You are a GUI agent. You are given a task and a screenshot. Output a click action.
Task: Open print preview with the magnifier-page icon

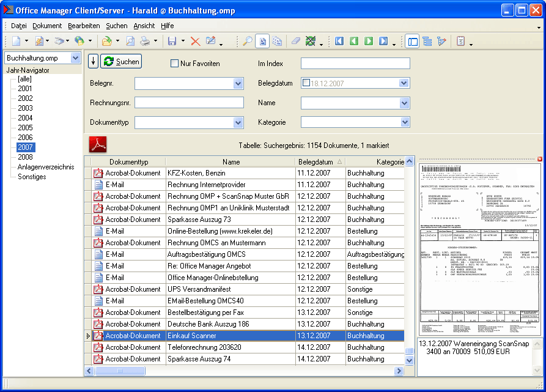point(130,41)
